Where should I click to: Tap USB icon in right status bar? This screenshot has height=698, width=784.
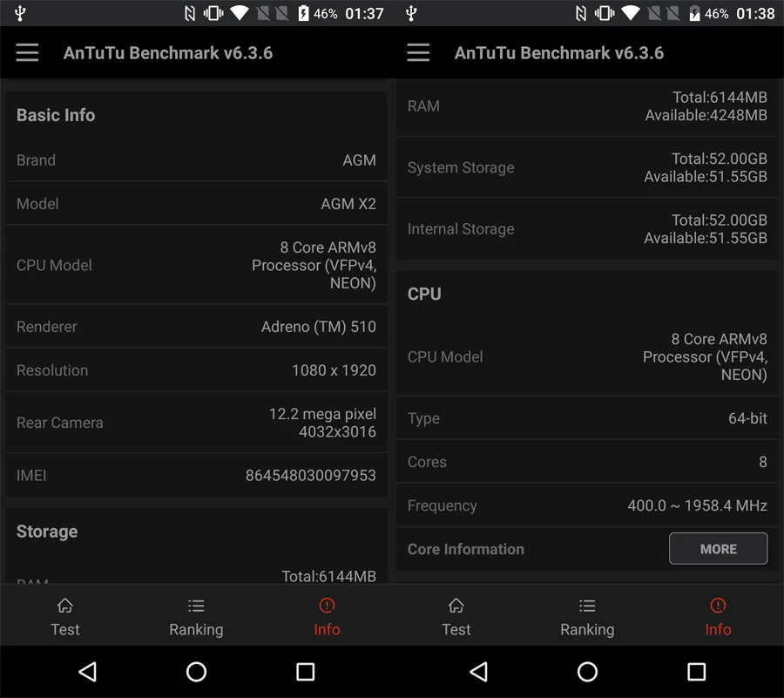click(411, 13)
